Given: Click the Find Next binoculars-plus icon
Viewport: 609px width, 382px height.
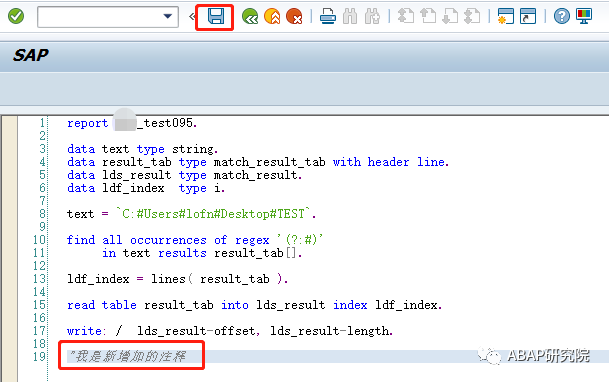Looking at the screenshot, I should point(372,17).
